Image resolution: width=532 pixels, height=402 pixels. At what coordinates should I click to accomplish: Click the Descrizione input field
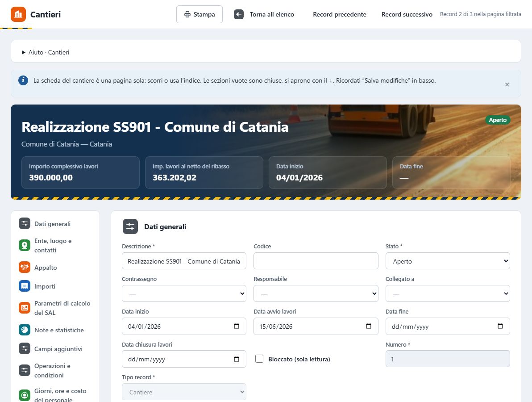(184, 261)
